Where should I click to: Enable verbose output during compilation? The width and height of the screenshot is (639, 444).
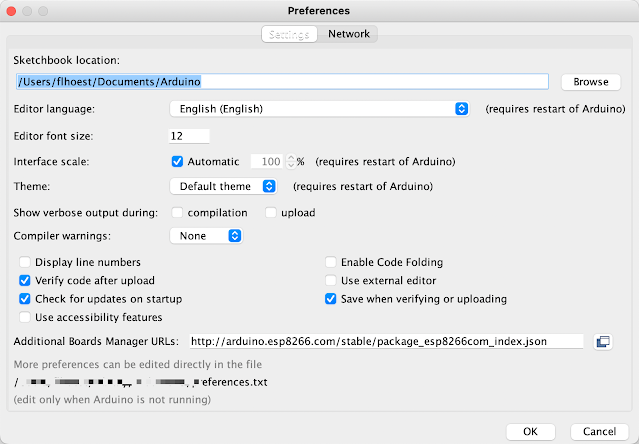[177, 212]
